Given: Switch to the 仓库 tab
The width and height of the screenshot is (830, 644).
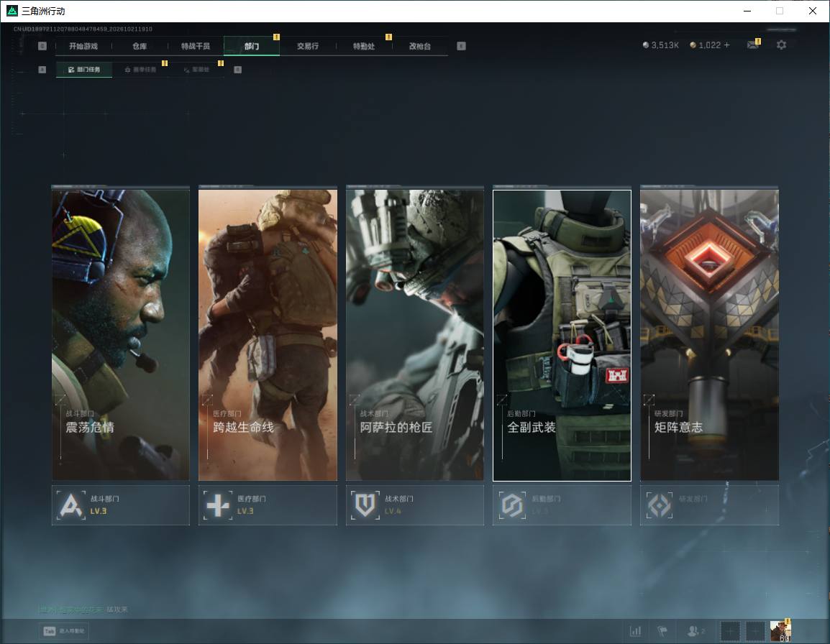Looking at the screenshot, I should tap(140, 46).
